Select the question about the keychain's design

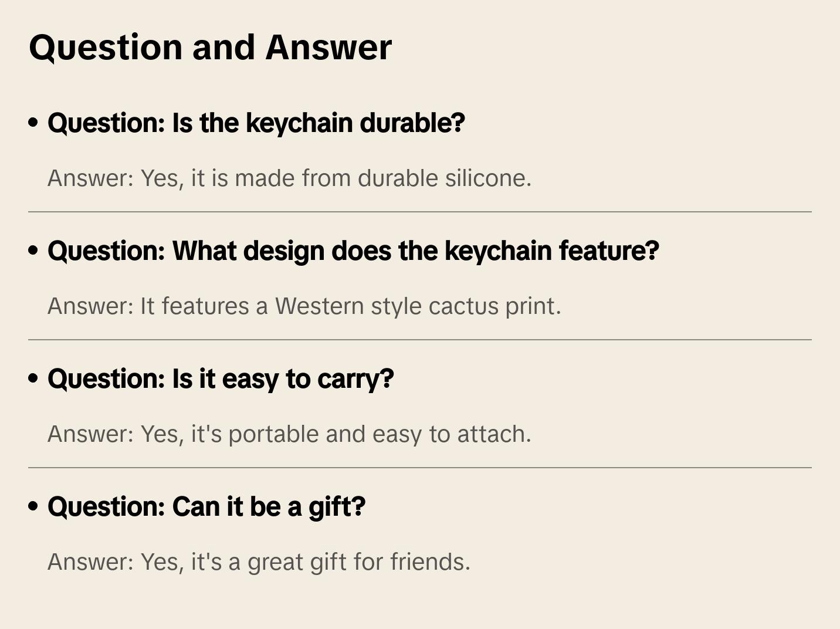pos(353,251)
